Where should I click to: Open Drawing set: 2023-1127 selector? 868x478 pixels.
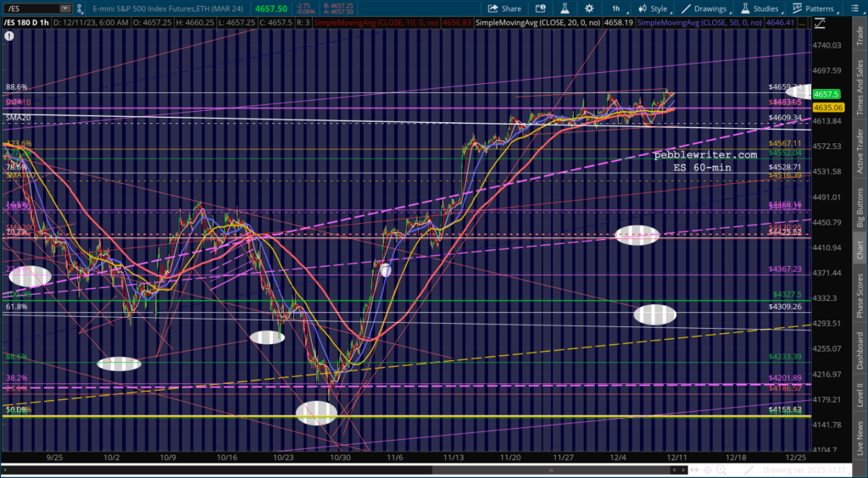tap(805, 470)
